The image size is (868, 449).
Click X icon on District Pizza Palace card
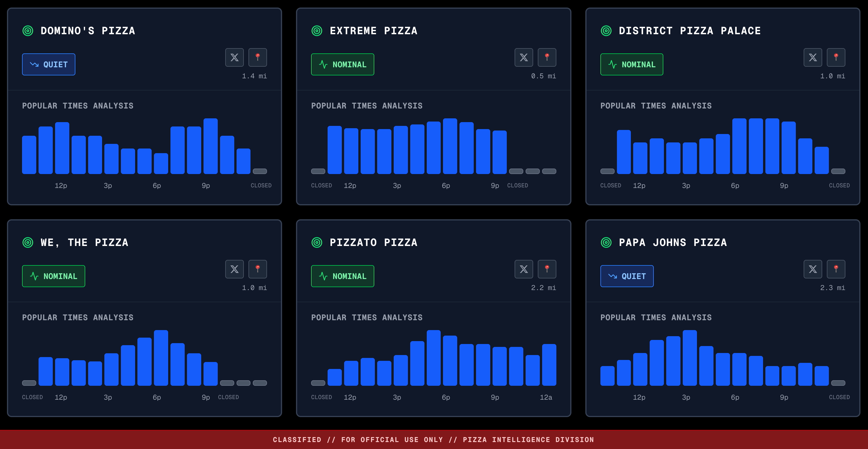pos(812,57)
